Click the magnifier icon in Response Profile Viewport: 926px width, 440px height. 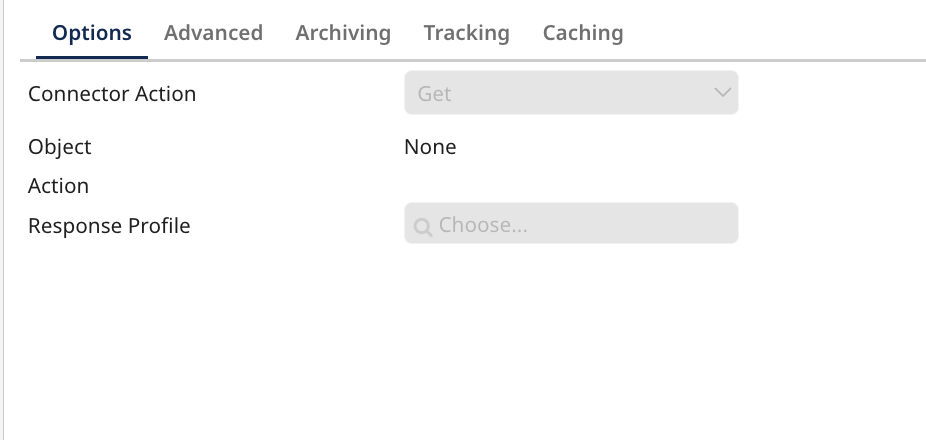[x=423, y=227]
